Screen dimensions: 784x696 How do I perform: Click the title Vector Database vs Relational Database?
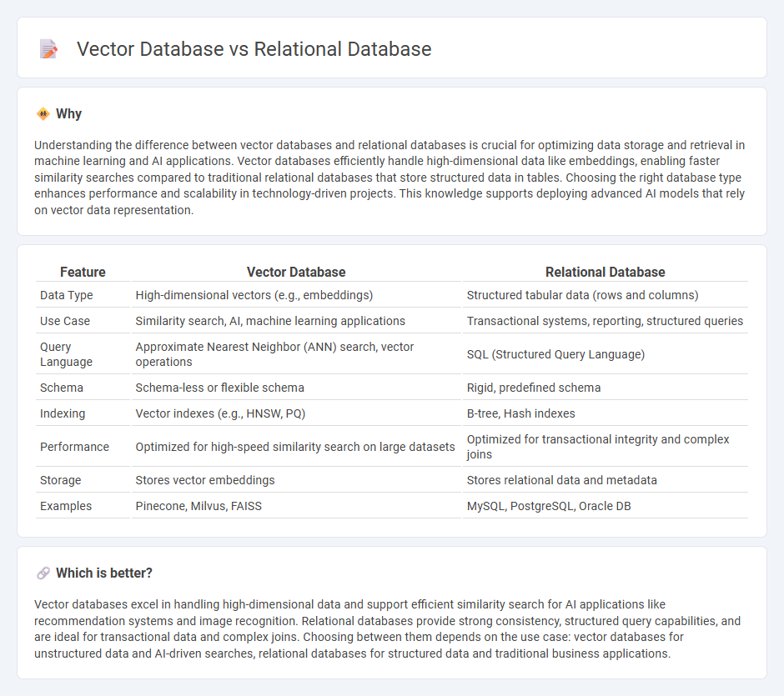[x=254, y=49]
